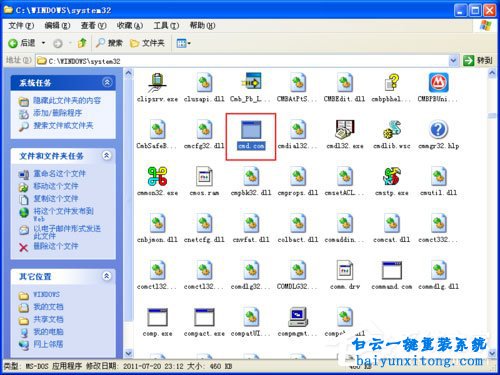Open the 文件(F) menu
500x375 pixels.
click(x=21, y=26)
